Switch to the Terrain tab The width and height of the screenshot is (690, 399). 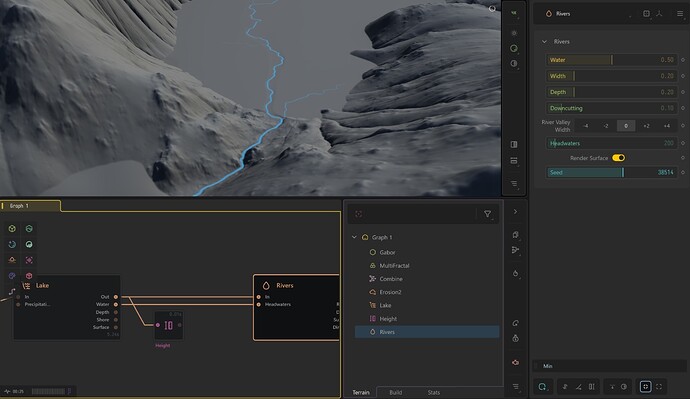(361, 392)
